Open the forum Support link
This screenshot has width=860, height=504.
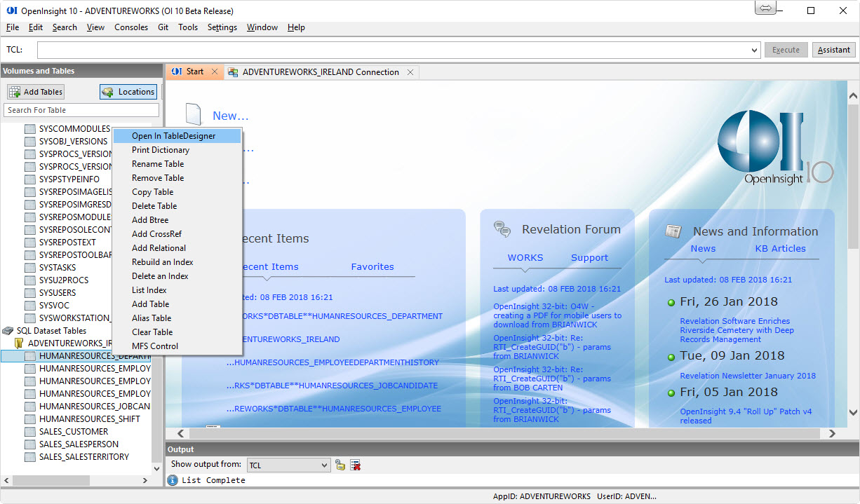pyautogui.click(x=589, y=257)
